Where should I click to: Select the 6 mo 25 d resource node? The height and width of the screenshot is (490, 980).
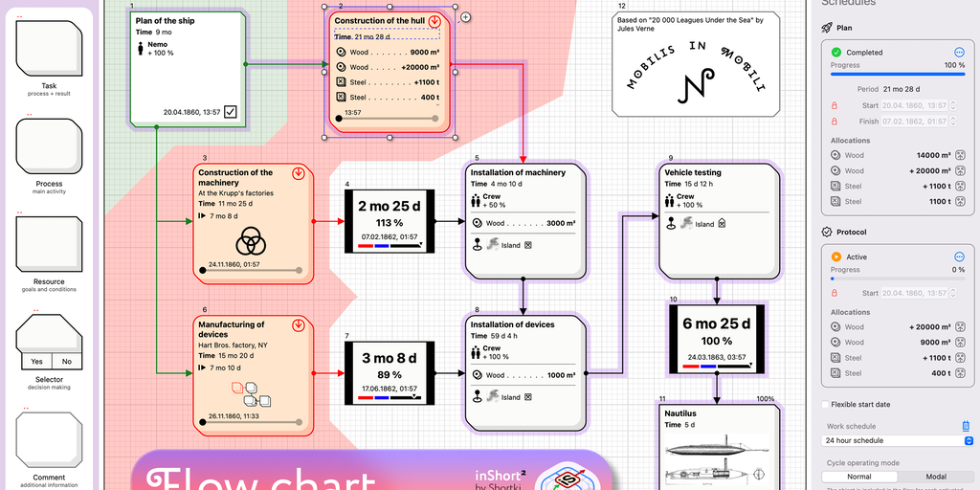pyautogui.click(x=716, y=340)
